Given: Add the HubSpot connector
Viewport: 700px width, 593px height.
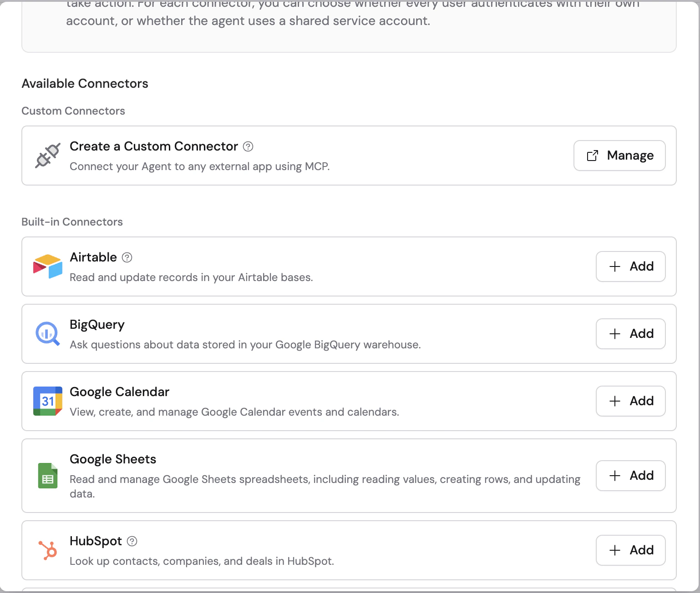Looking at the screenshot, I should click(630, 550).
